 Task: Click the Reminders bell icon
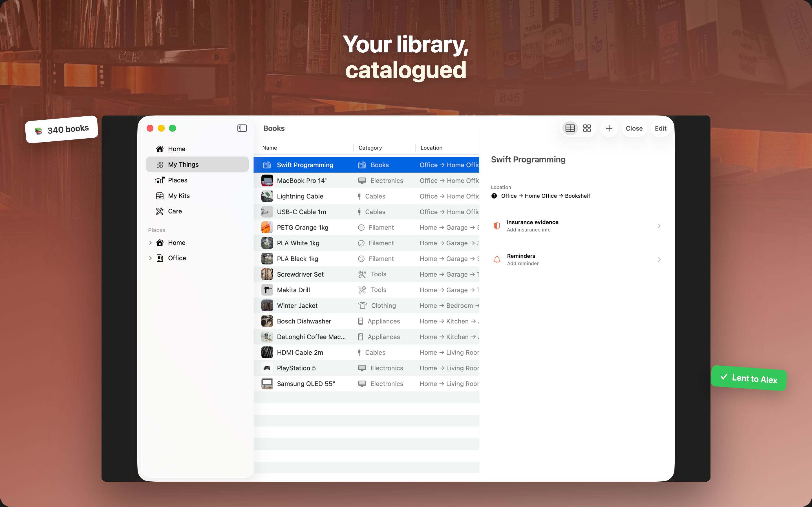click(x=497, y=259)
